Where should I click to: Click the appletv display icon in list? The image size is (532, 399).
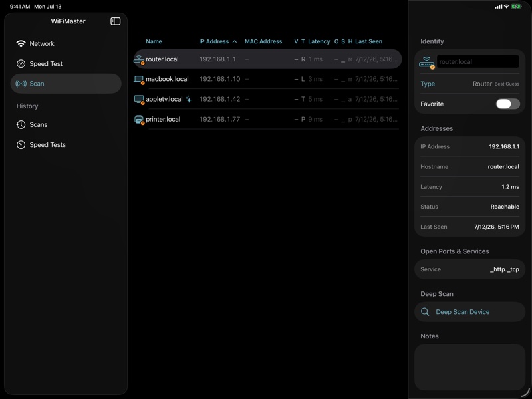139,99
